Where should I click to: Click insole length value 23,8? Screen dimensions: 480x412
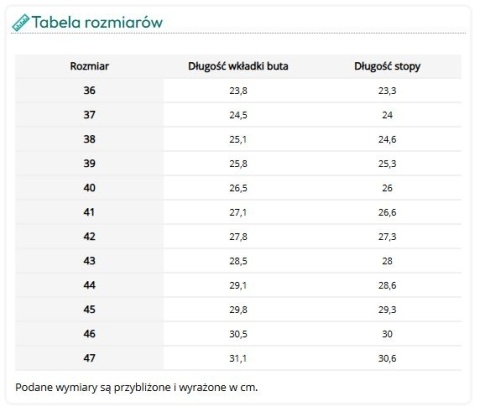coord(238,91)
